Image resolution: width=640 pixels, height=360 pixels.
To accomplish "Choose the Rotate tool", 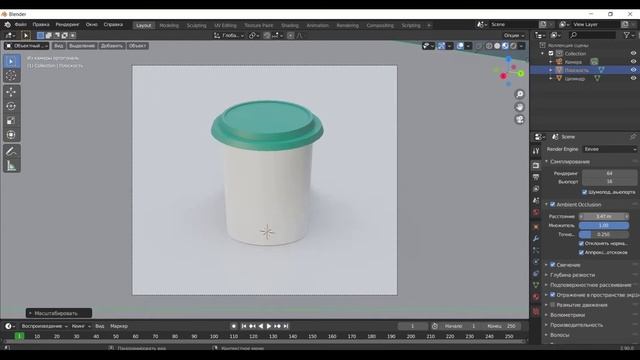I will click(x=11, y=106).
